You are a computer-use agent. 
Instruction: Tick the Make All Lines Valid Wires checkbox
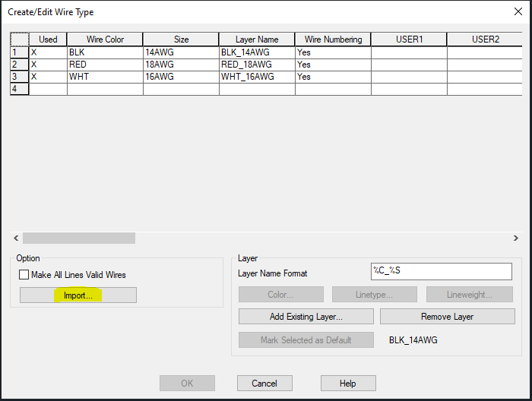[x=24, y=275]
